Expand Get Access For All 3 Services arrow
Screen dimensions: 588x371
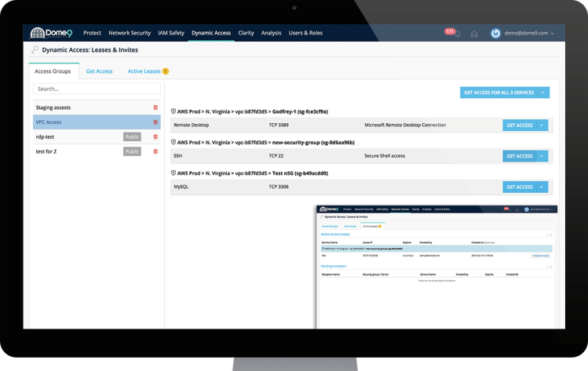(543, 93)
